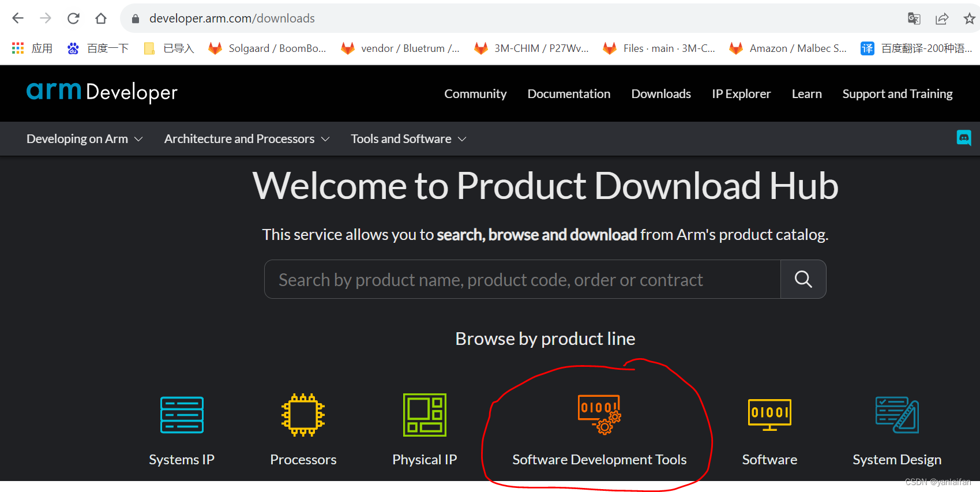Click the Systems IP server icon
The height and width of the screenshot is (492, 980).
pyautogui.click(x=182, y=415)
